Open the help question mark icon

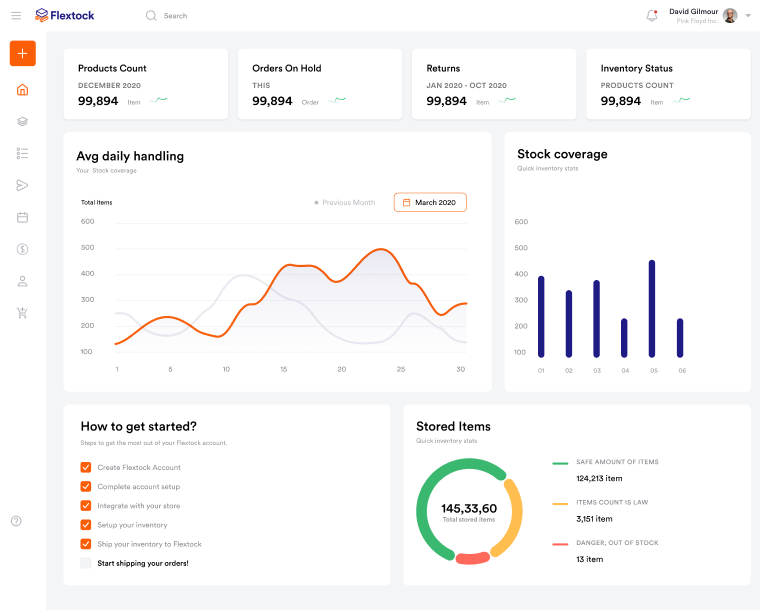pyautogui.click(x=16, y=521)
